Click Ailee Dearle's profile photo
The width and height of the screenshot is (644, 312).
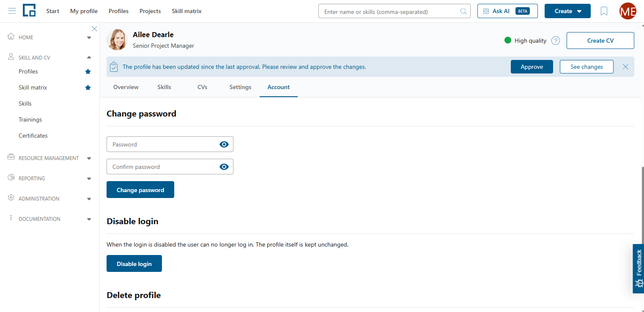(x=117, y=40)
